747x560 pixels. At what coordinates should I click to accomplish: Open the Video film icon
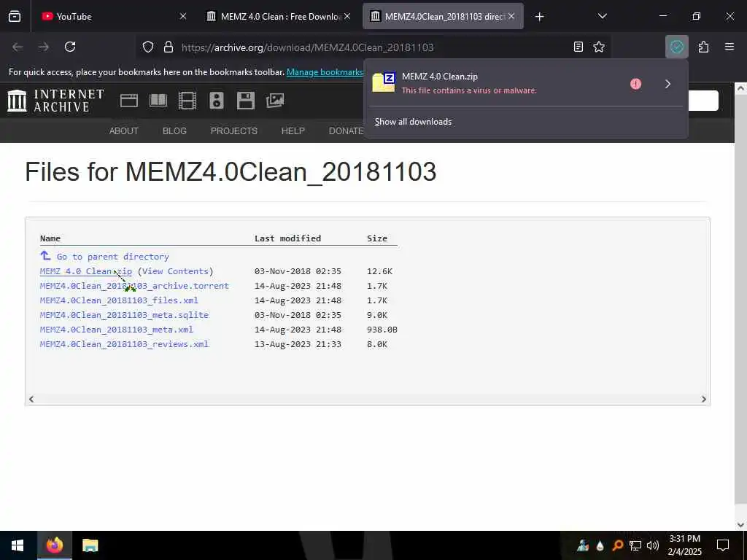coord(187,101)
